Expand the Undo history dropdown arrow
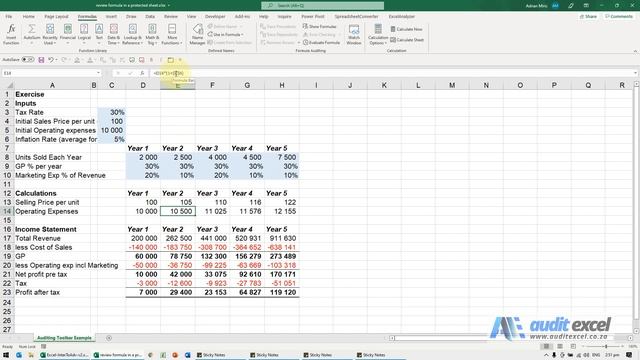The height and width of the screenshot is (360, 640). pos(56,60)
